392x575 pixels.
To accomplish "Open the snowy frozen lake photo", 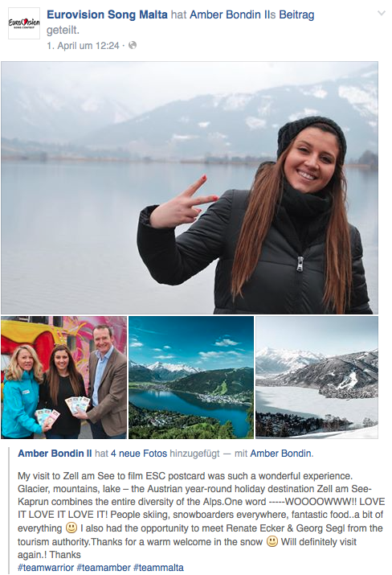I will pyautogui.click(x=316, y=378).
